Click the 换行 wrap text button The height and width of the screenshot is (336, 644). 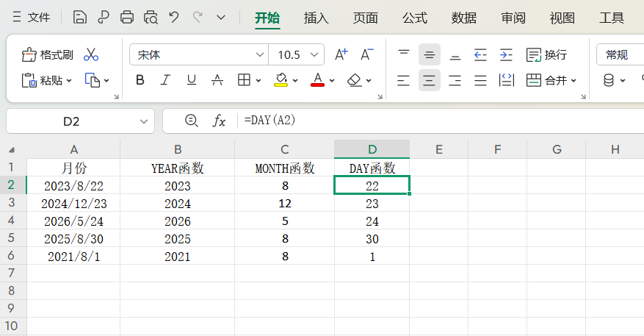click(547, 54)
